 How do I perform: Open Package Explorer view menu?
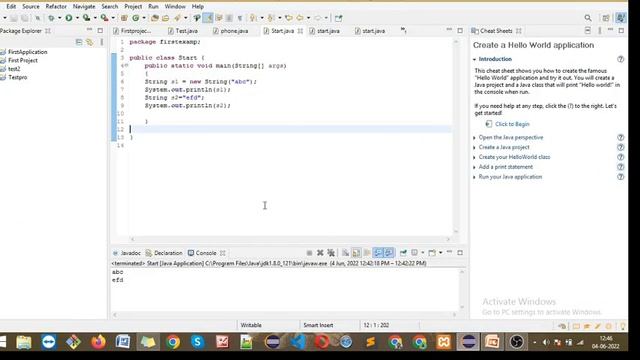pyautogui.click(x=101, y=42)
